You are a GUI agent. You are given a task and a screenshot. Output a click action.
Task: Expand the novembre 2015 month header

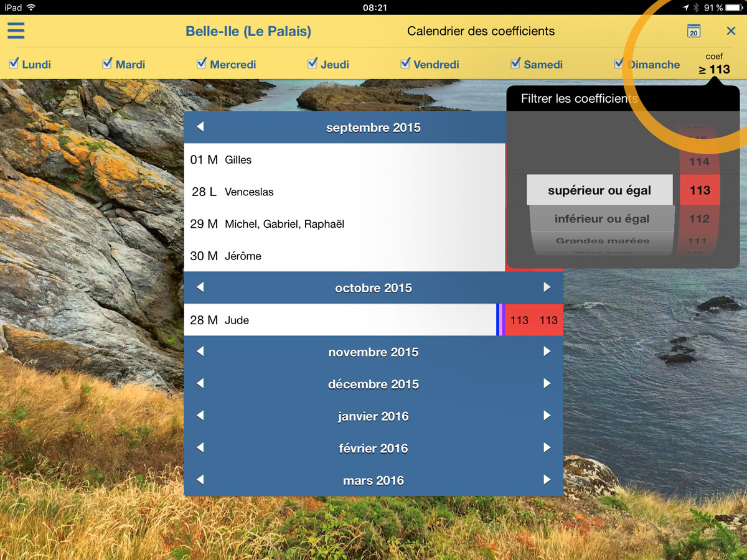[374, 352]
